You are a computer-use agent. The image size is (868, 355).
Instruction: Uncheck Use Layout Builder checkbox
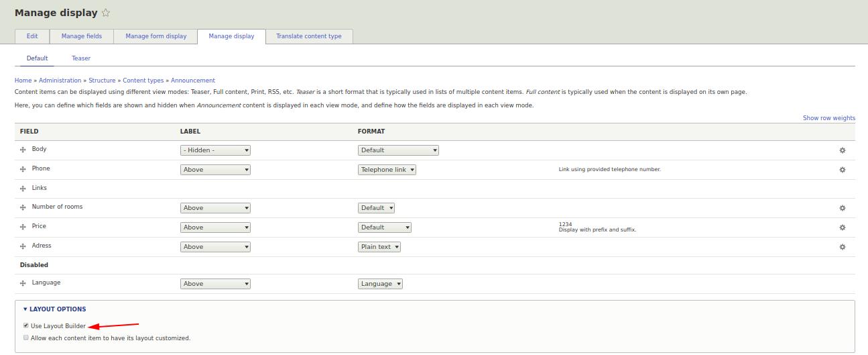[26, 325]
